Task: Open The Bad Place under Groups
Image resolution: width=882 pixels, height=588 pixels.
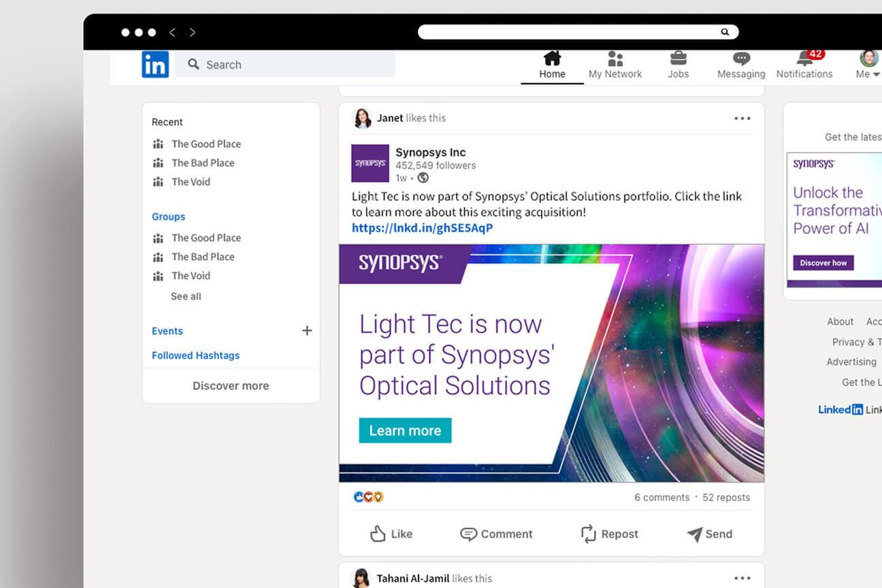Action: (203, 257)
